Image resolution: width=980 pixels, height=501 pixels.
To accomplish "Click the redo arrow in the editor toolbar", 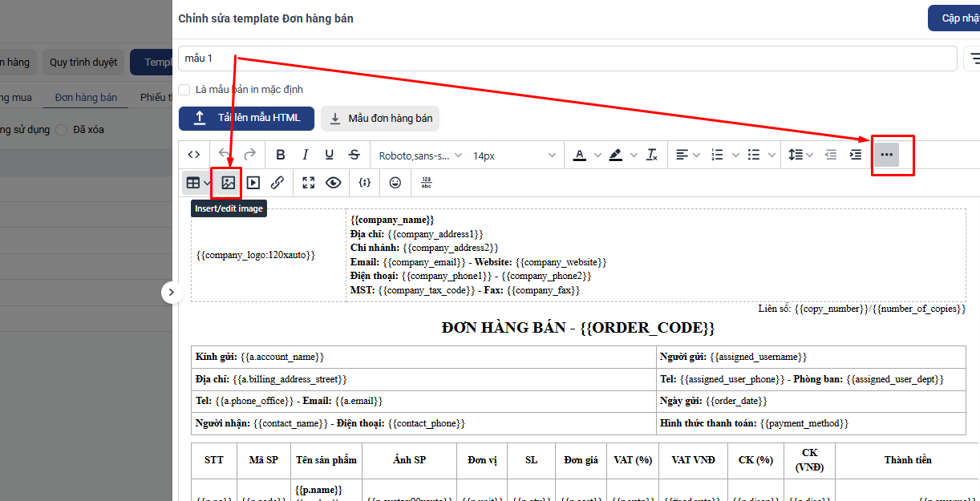I will [x=250, y=155].
